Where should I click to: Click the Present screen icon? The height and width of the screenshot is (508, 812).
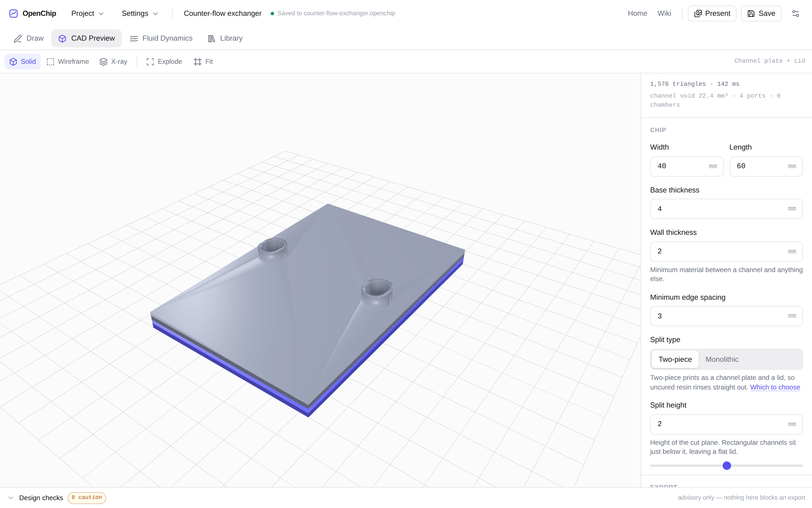(698, 14)
